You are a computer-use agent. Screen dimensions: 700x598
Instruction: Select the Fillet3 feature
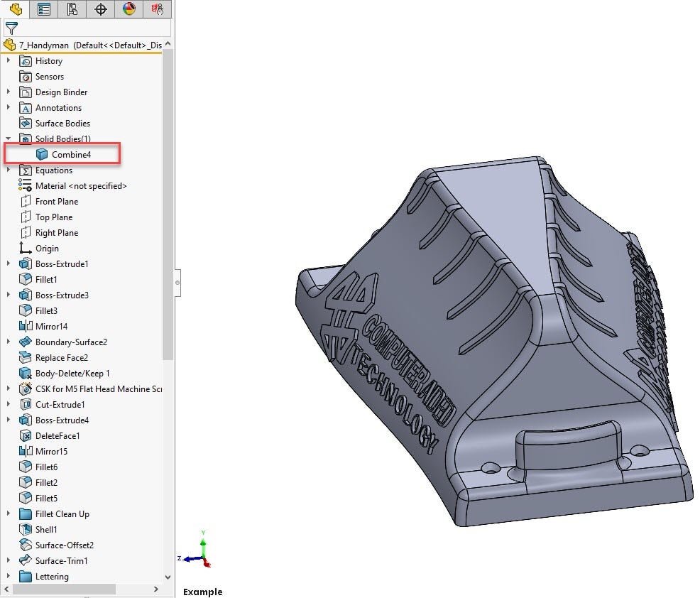pos(46,311)
